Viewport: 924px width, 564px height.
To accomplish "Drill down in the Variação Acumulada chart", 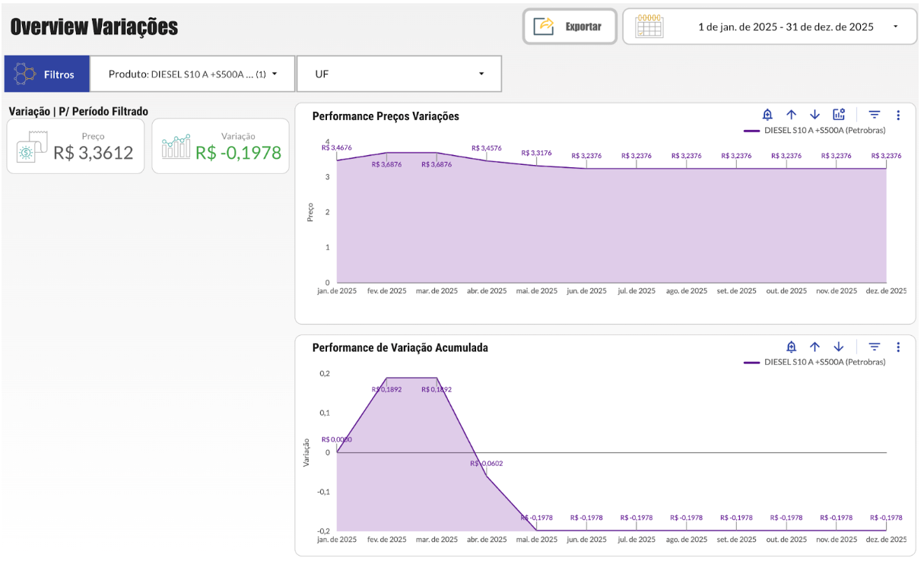I will [838, 347].
